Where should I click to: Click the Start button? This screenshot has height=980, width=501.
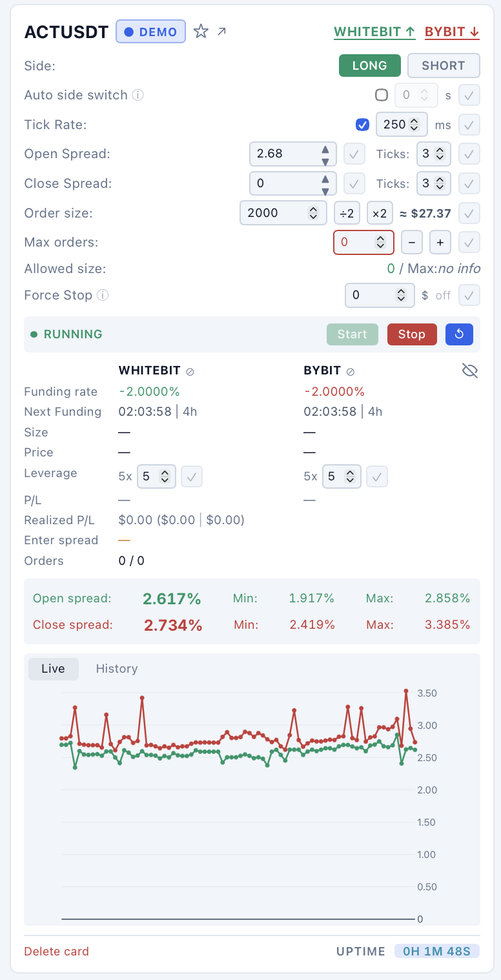352,334
